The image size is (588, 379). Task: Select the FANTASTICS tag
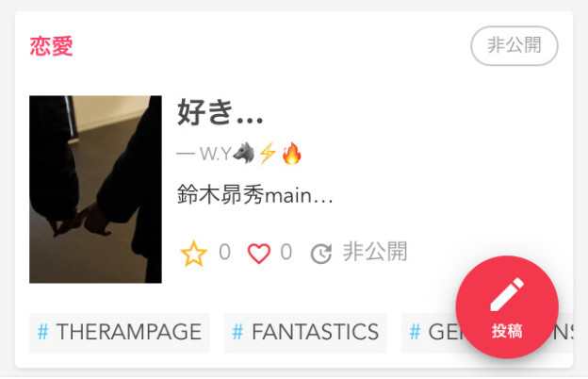tap(305, 333)
